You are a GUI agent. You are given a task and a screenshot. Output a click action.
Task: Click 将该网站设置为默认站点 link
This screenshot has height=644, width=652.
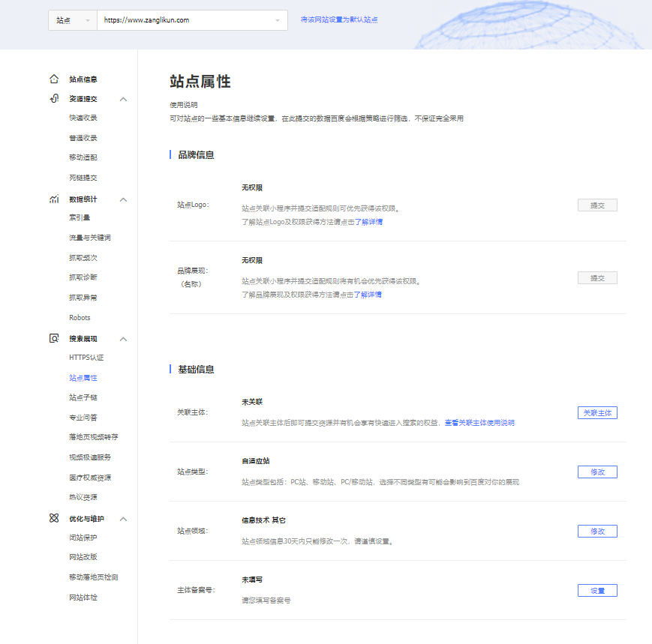click(x=339, y=19)
